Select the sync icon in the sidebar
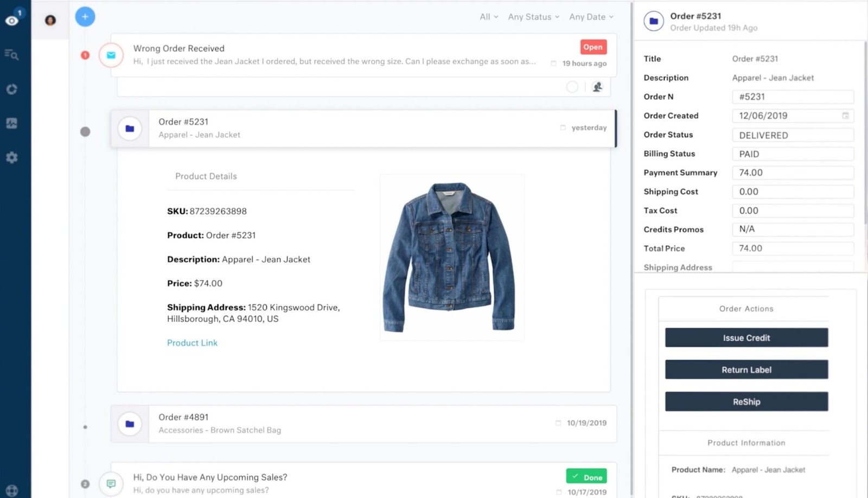868x498 pixels. coord(11,88)
